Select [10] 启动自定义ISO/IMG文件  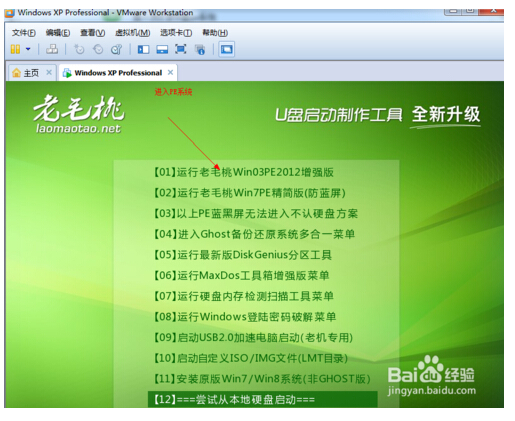pos(250,358)
